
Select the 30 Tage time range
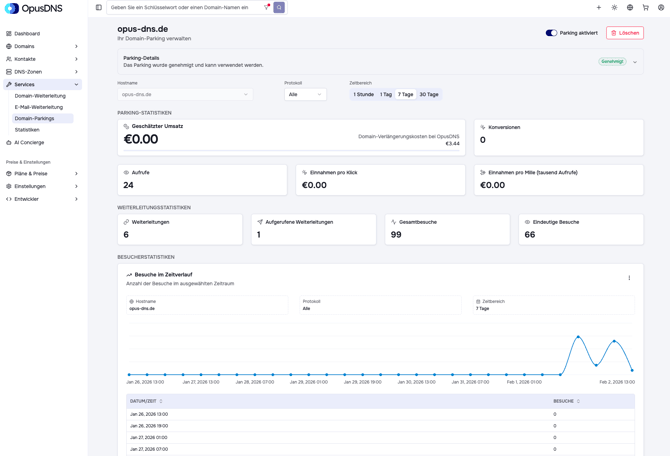pos(429,94)
